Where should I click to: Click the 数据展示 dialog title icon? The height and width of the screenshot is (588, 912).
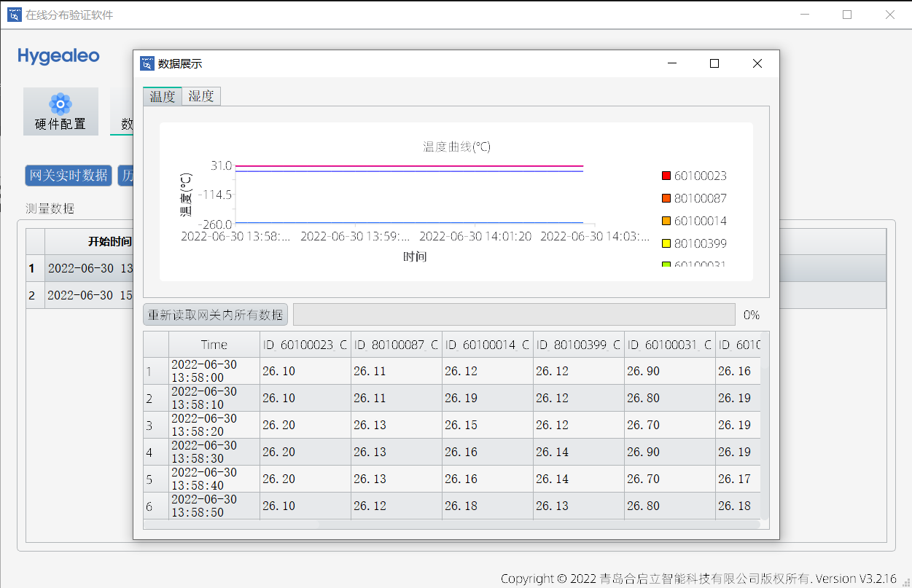pyautogui.click(x=147, y=63)
